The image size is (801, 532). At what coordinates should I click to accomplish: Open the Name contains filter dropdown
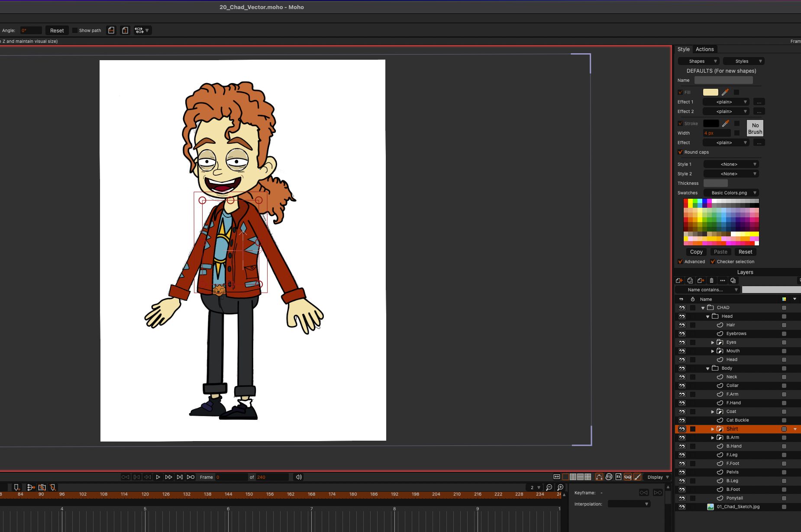[x=707, y=290]
